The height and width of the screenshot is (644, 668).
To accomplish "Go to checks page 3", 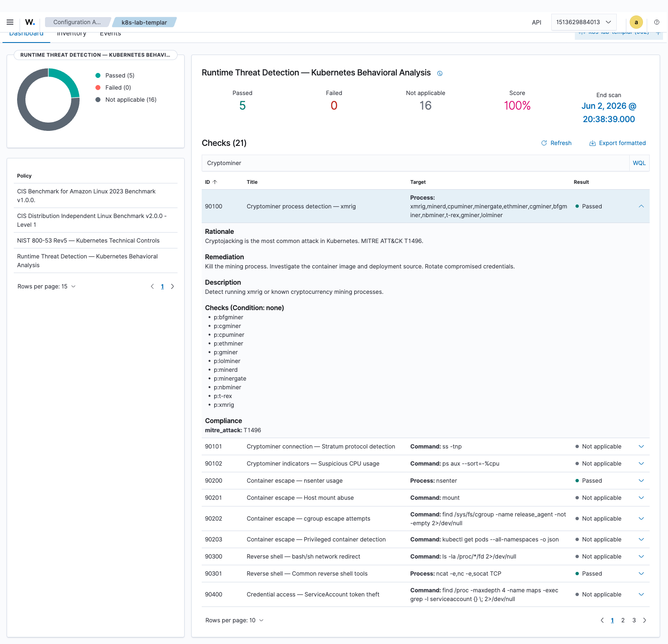I will click(x=634, y=620).
